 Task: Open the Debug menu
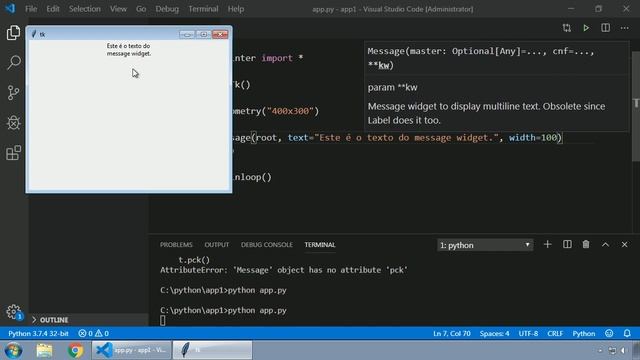[x=167, y=9]
